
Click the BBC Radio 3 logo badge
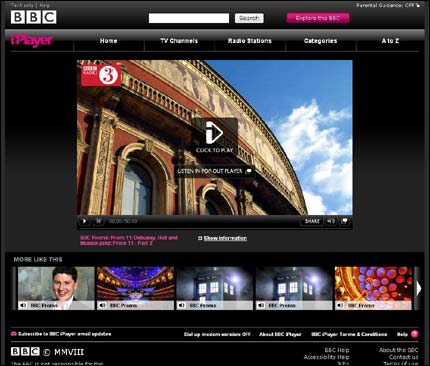click(x=101, y=75)
